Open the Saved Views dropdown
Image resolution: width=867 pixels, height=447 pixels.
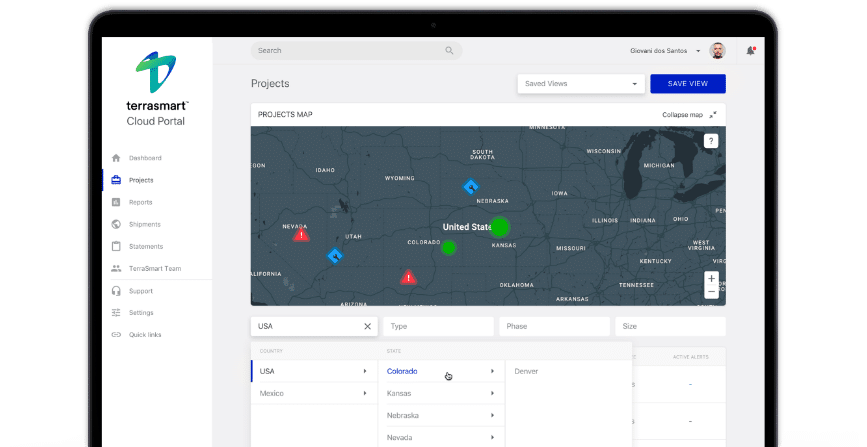pyautogui.click(x=580, y=84)
